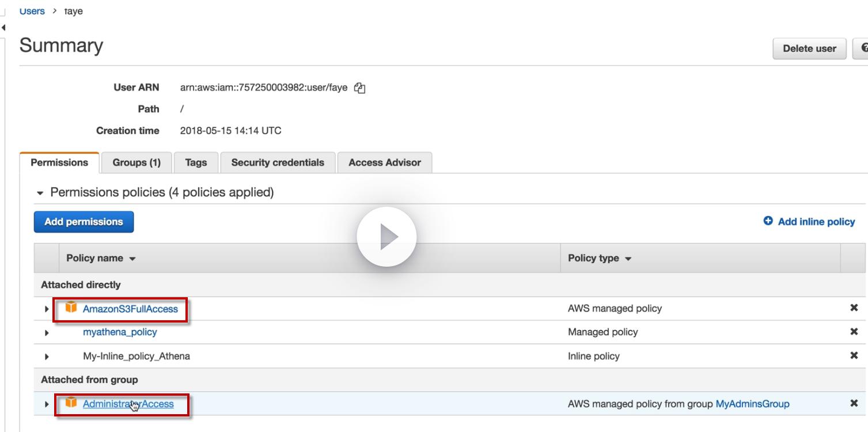Viewport: 868px width, 432px height.
Task: Click the AWS managed policy cell for AmazonS3FullAccess
Action: (615, 308)
